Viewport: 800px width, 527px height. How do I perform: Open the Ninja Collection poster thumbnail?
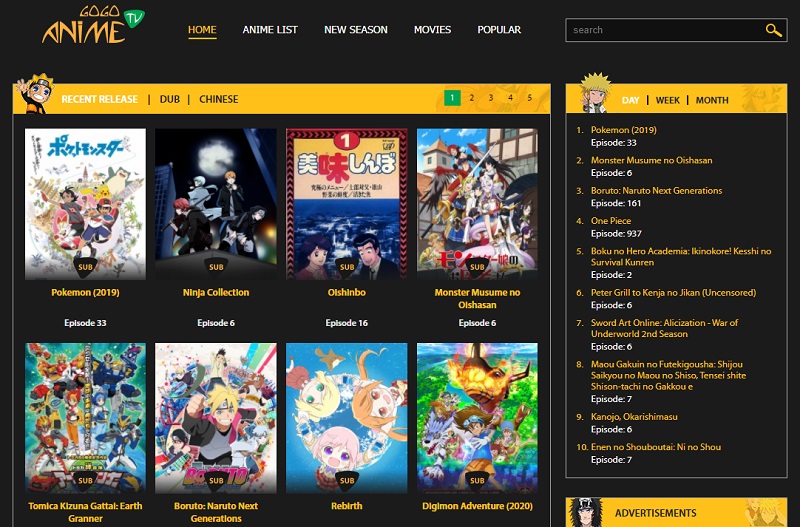coord(216,204)
